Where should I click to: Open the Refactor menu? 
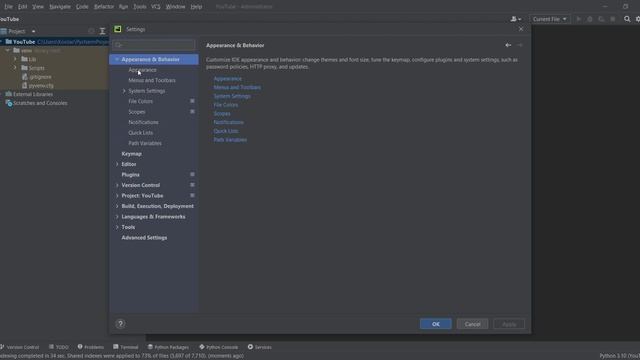(104, 7)
